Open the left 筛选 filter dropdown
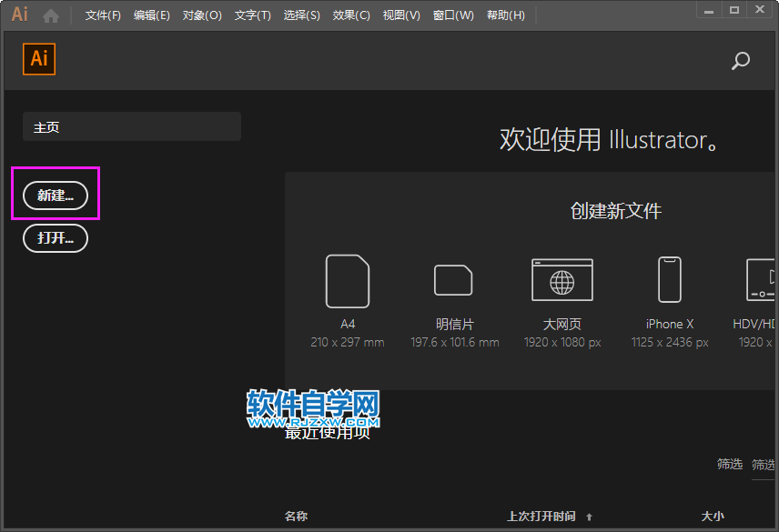The width and height of the screenshot is (779, 532). [729, 464]
